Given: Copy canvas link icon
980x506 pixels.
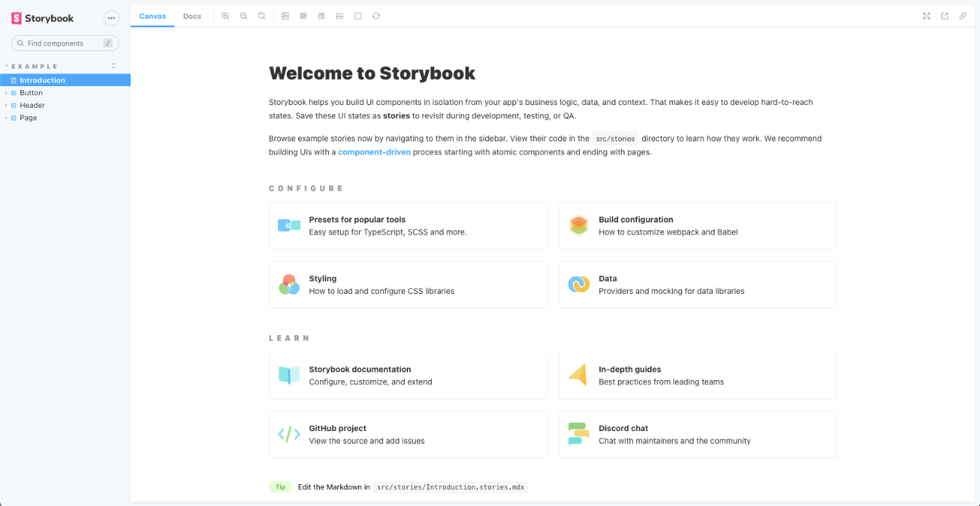Looking at the screenshot, I should (963, 16).
